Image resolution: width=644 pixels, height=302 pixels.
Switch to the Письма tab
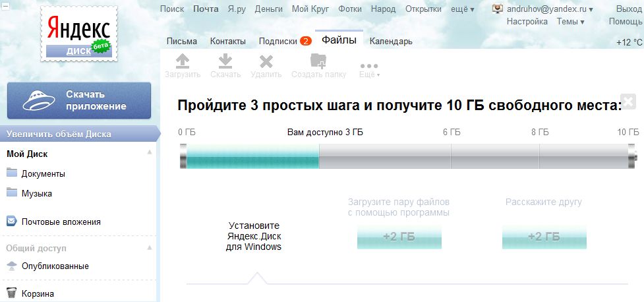click(181, 41)
